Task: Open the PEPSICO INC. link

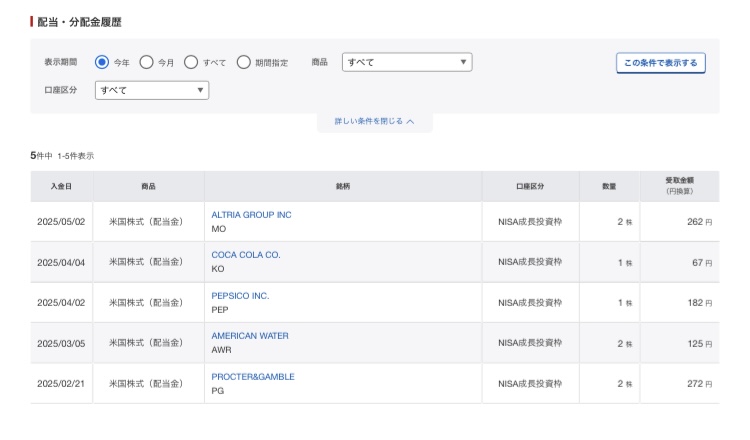Action: (x=240, y=296)
